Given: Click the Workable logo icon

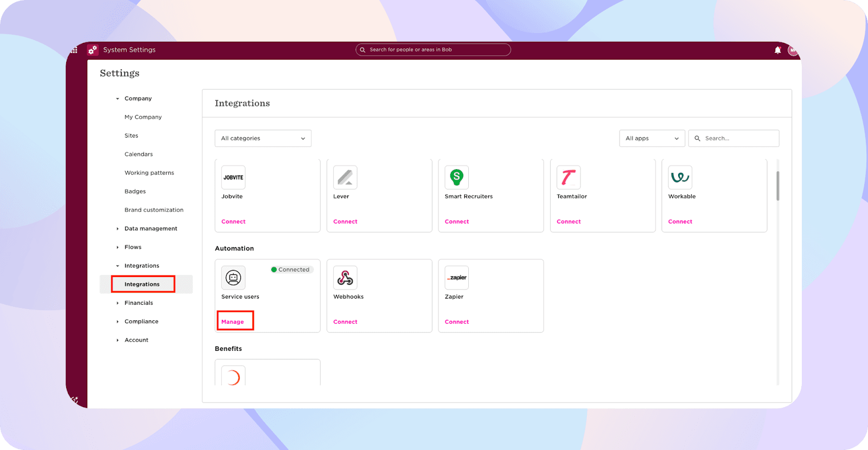Looking at the screenshot, I should click(x=680, y=177).
